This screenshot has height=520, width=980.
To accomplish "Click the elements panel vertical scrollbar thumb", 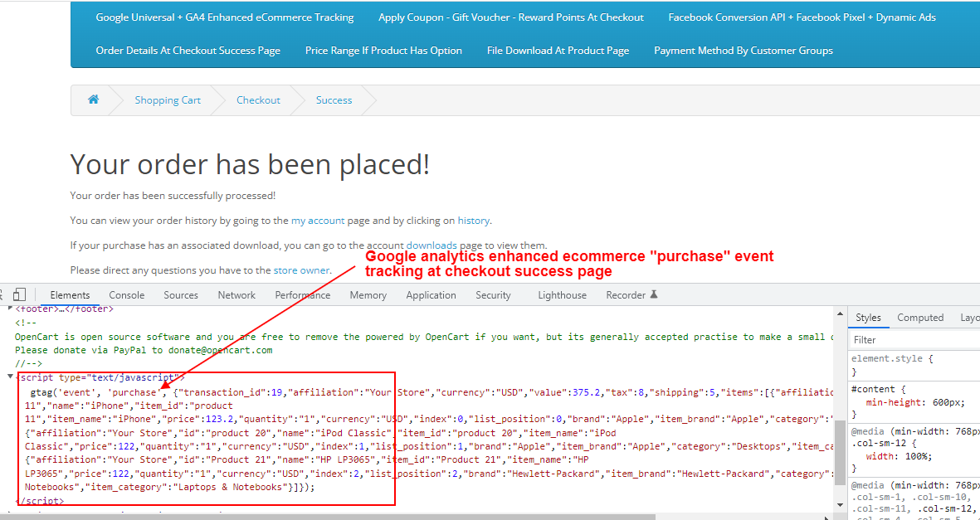I will pos(840,454).
